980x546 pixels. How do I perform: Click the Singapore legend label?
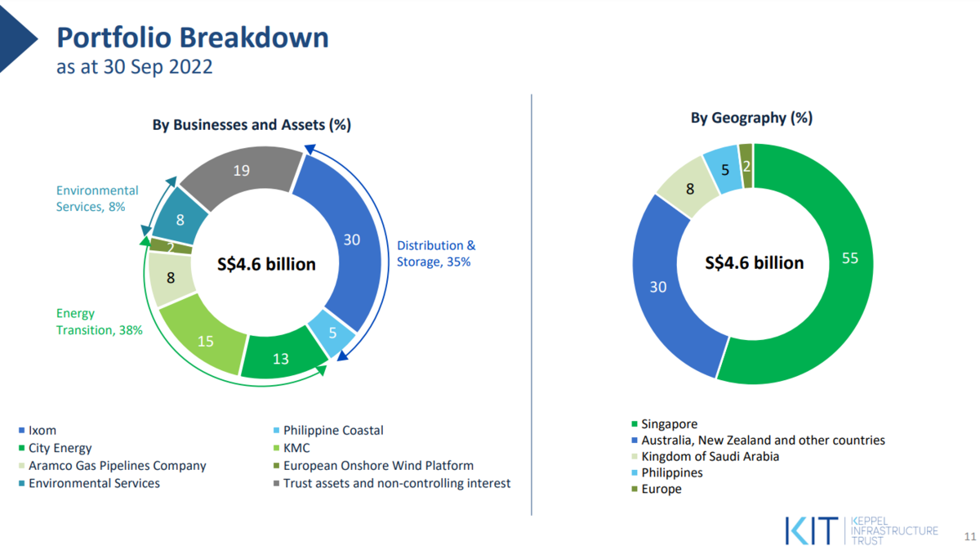(670, 424)
